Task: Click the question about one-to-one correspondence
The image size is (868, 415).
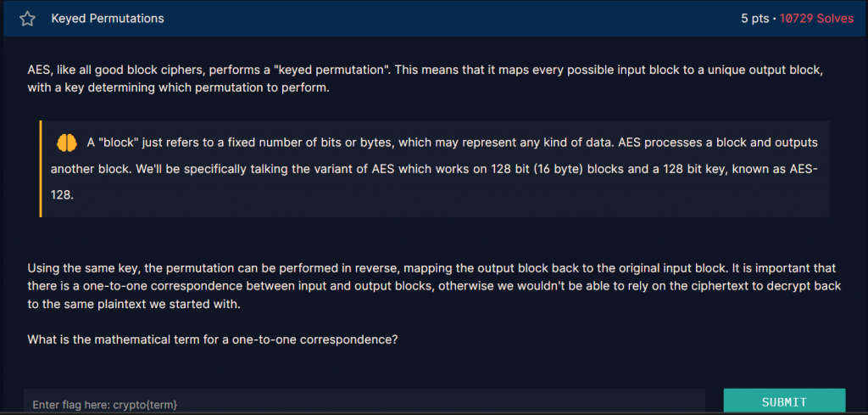Action: point(212,339)
